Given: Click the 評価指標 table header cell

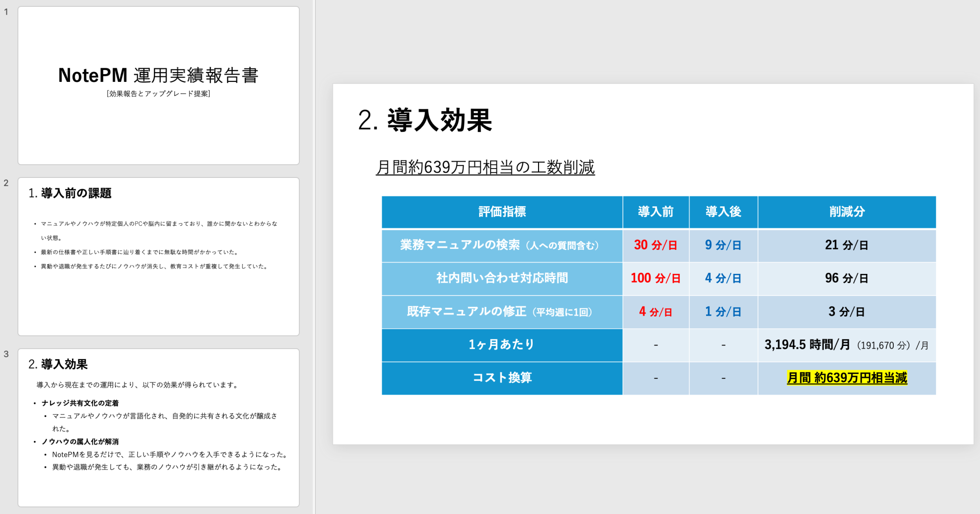Looking at the screenshot, I should coord(502,212).
